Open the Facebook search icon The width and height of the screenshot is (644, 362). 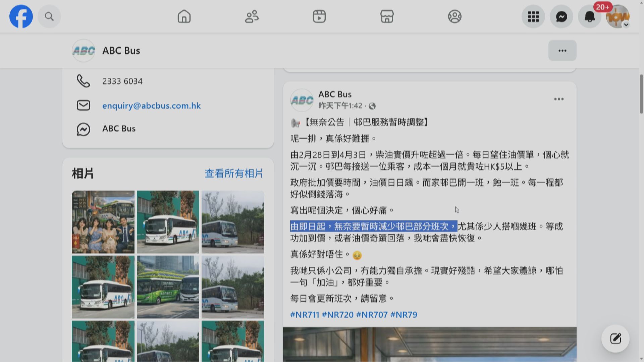pos(49,16)
